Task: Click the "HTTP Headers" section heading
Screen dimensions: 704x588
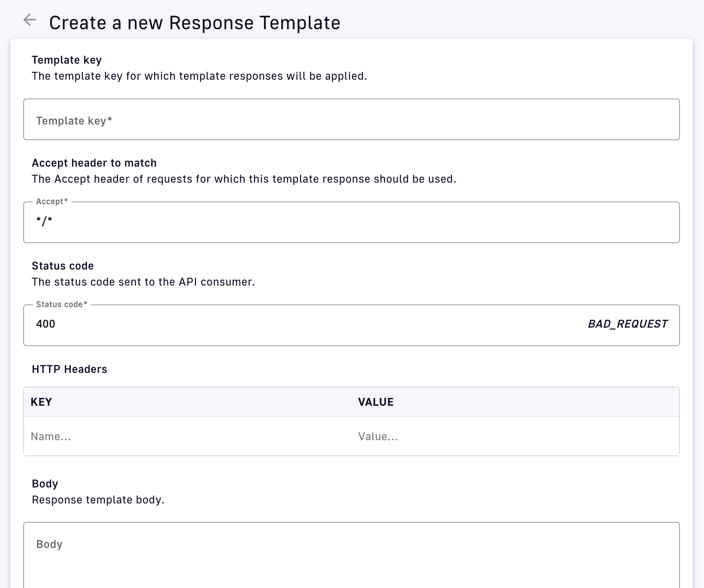Action: [x=69, y=369]
